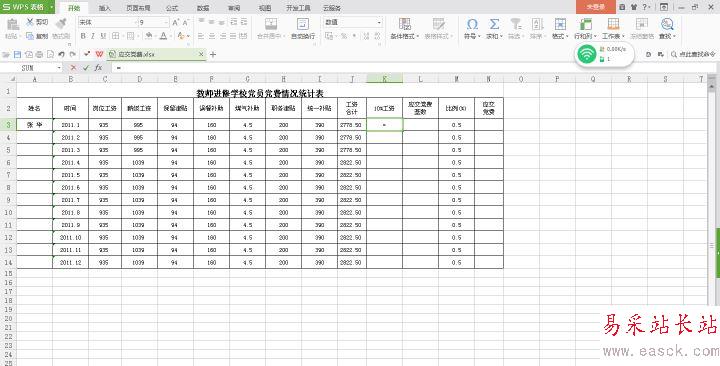720x366 pixels.
Task: Toggle Italic formatting
Action: pyautogui.click(x=93, y=36)
